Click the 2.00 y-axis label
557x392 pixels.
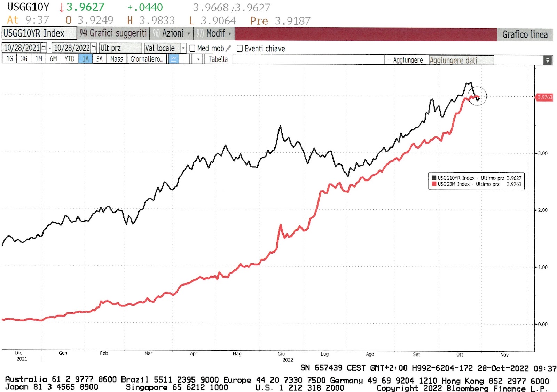point(542,210)
